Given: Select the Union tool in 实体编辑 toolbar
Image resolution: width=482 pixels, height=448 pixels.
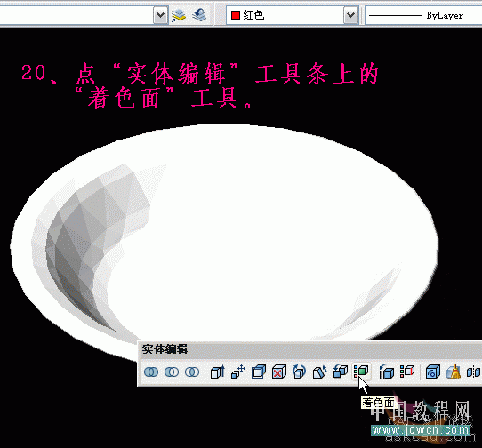Looking at the screenshot, I should (151, 372).
